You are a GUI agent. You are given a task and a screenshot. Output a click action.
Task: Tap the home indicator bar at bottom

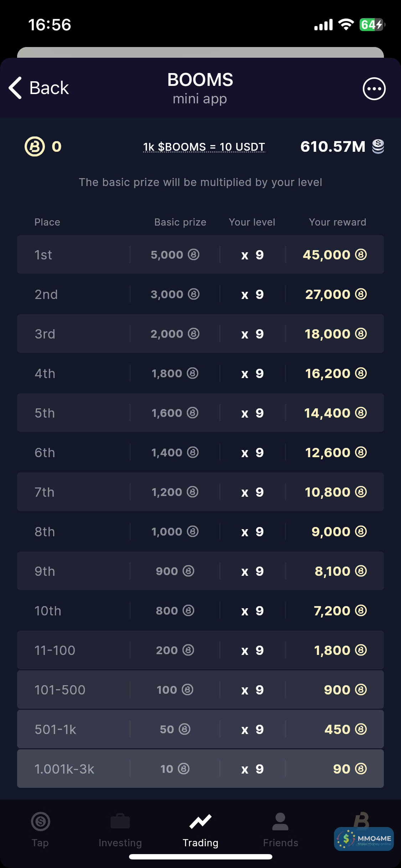click(x=200, y=857)
